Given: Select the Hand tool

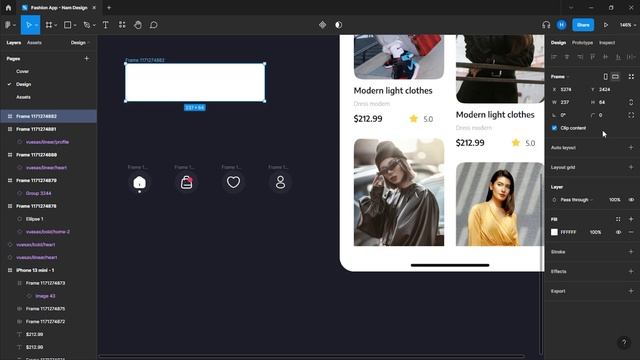Looking at the screenshot, I should pos(138,25).
